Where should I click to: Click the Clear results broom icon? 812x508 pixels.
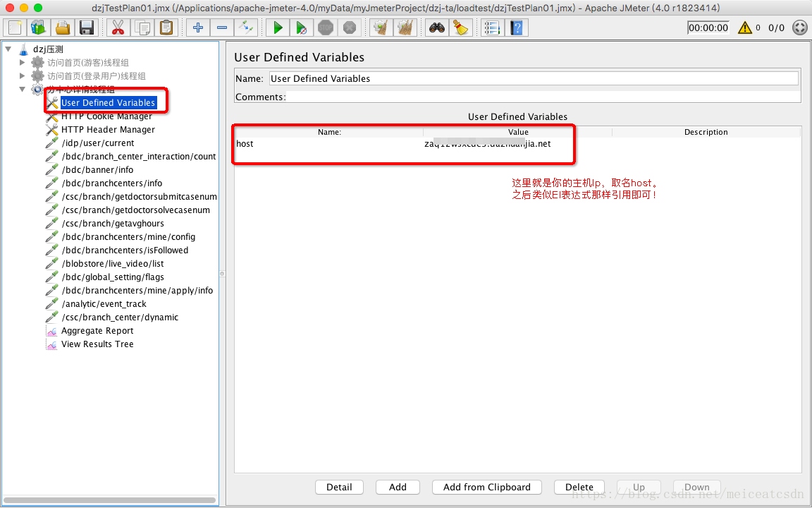click(x=381, y=28)
